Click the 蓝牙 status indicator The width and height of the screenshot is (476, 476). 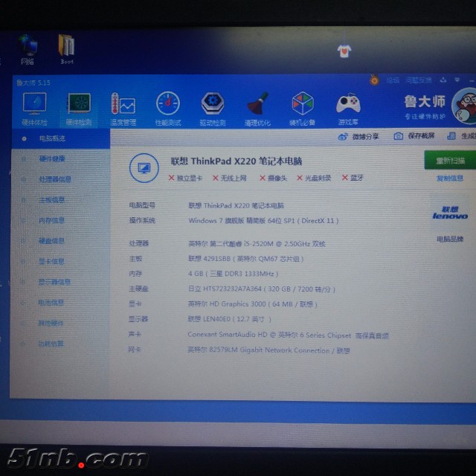point(353,178)
